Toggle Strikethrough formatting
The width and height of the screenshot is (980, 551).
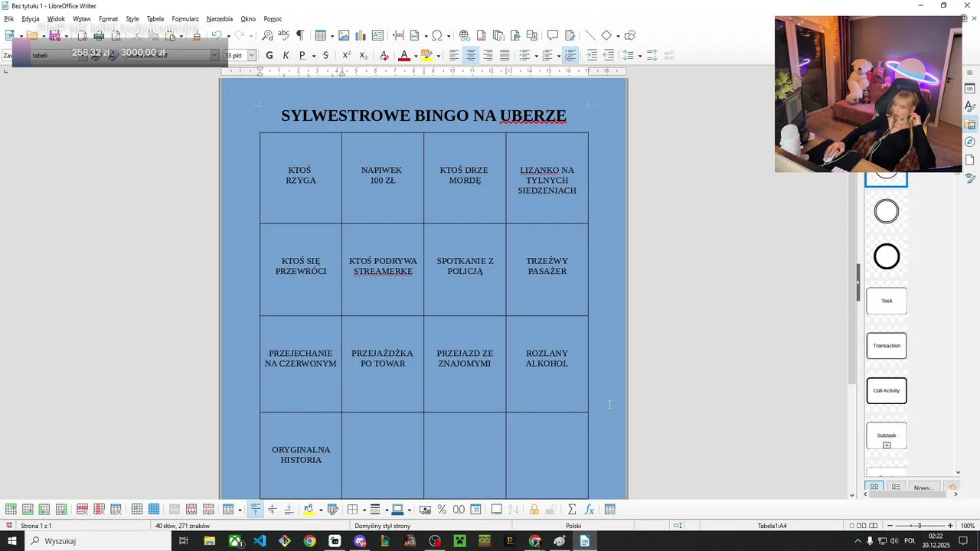(x=325, y=55)
